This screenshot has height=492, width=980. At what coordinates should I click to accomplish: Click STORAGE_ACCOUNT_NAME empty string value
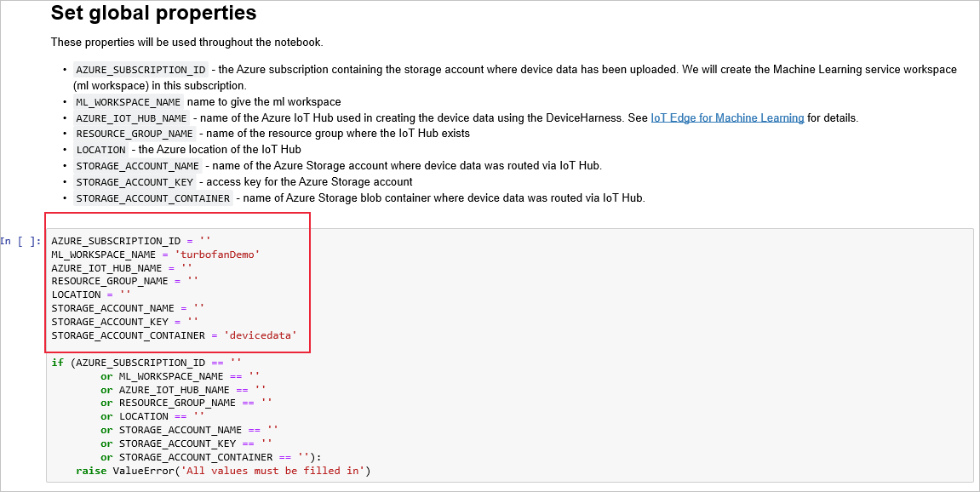click(197, 308)
